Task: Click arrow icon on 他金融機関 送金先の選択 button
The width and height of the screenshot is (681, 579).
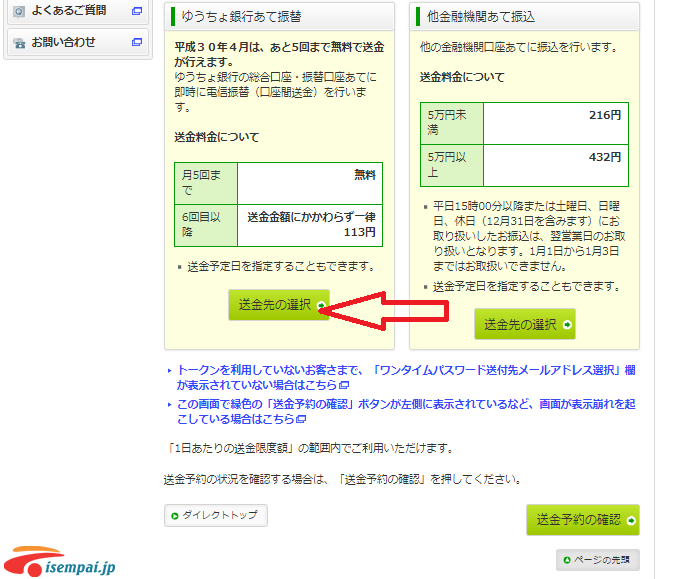Action: tap(567, 324)
